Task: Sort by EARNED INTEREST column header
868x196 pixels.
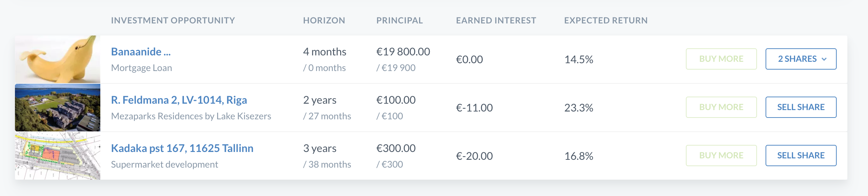Action: pyautogui.click(x=496, y=21)
